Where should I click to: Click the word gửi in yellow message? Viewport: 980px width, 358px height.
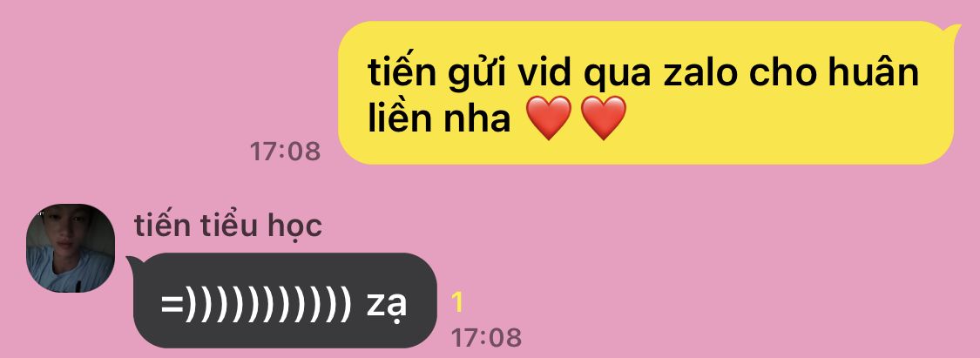coord(476,74)
